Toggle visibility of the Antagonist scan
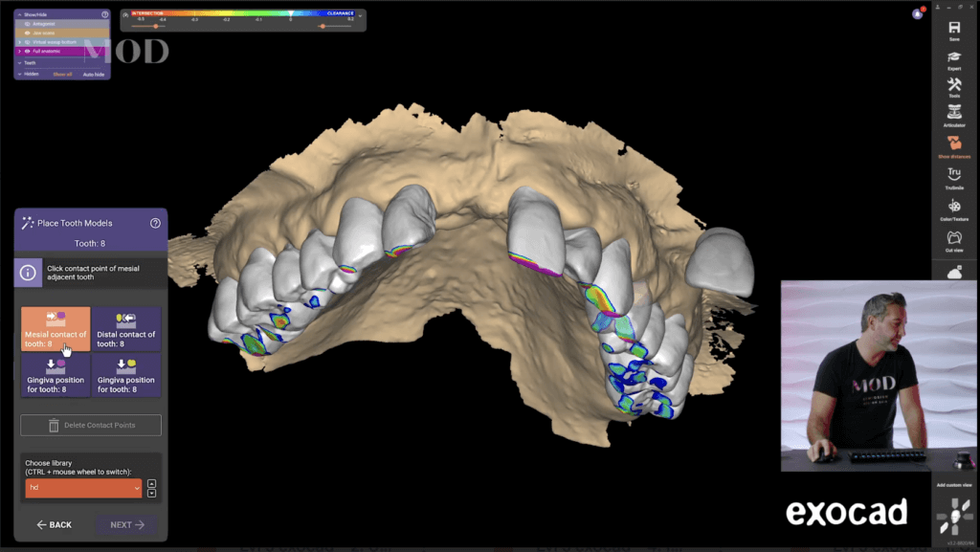980x552 pixels. pyautogui.click(x=27, y=24)
